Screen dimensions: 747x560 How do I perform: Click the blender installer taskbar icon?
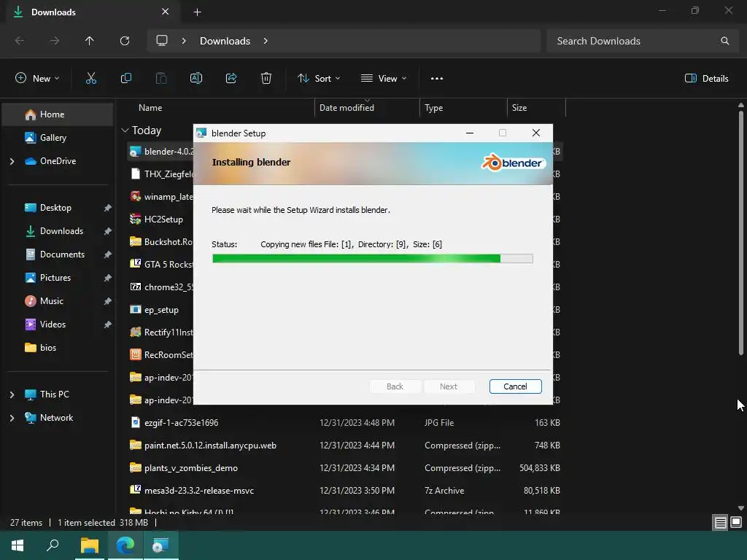[x=160, y=545]
